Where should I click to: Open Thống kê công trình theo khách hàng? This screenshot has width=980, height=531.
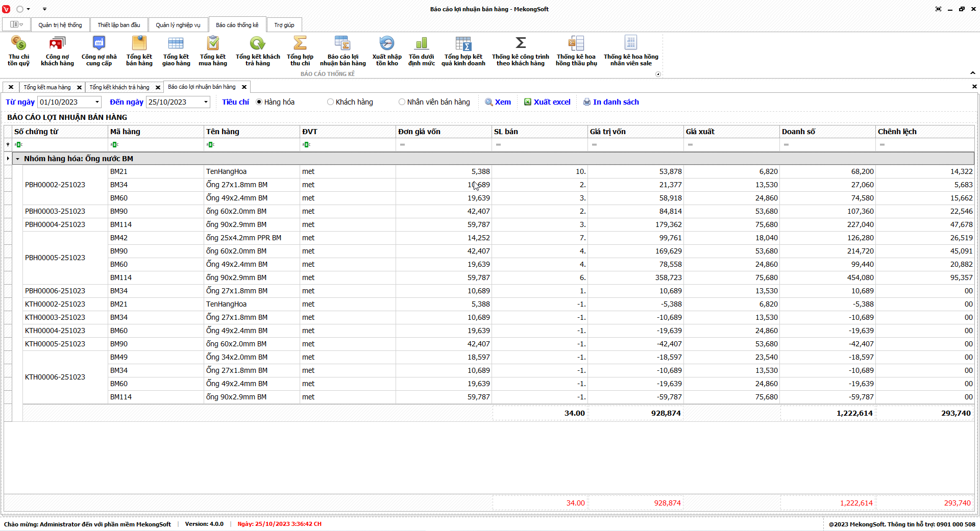point(520,50)
